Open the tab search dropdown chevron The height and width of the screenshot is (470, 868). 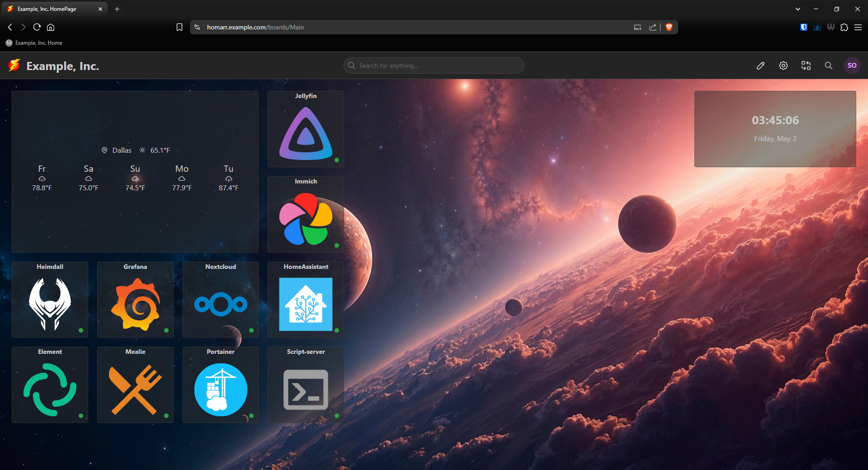pos(797,9)
